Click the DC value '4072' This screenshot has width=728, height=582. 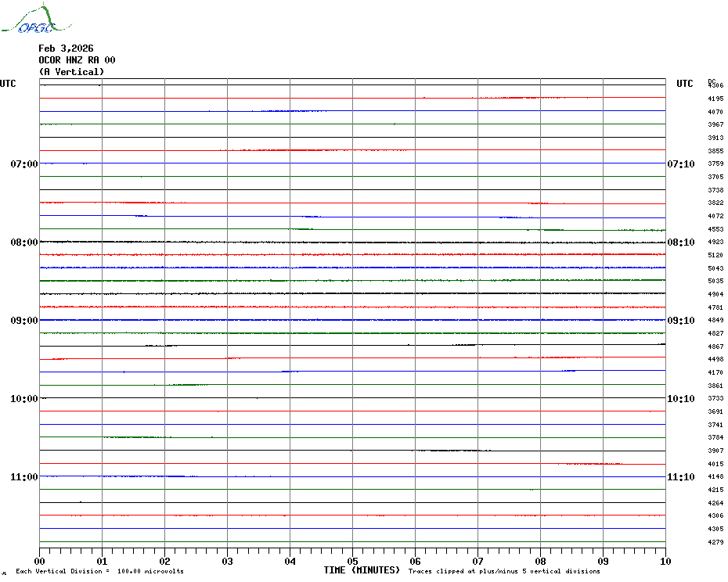point(715,216)
